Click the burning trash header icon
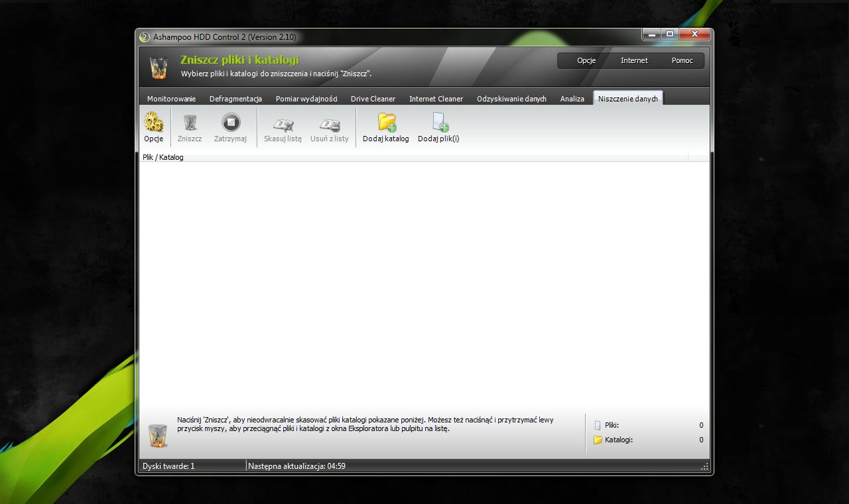Image resolution: width=849 pixels, height=504 pixels. 159,67
